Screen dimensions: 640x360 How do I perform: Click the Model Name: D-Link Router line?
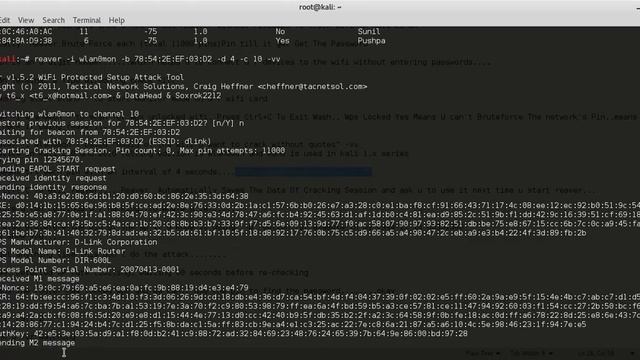pyautogui.click(x=62, y=251)
